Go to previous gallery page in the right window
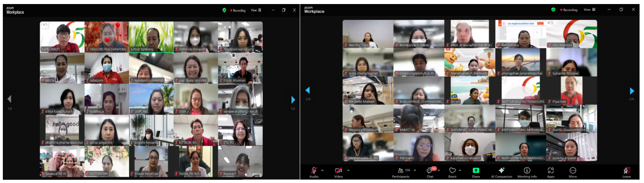 [x=307, y=90]
